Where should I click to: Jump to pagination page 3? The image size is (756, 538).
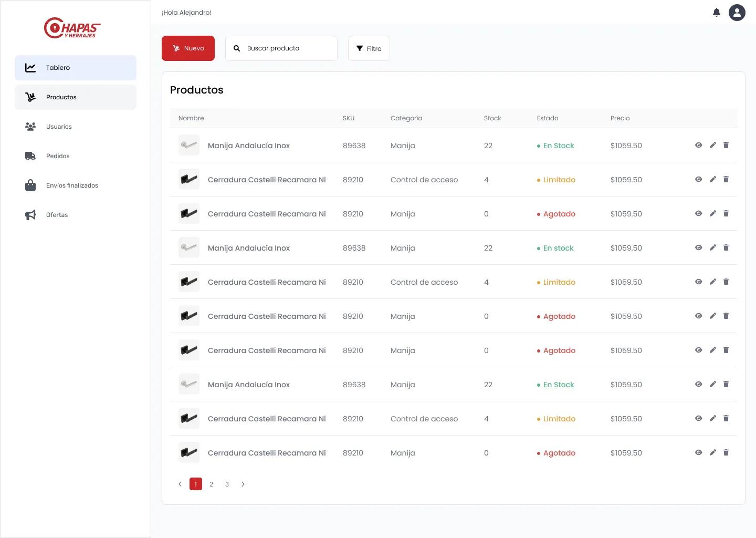tap(227, 484)
